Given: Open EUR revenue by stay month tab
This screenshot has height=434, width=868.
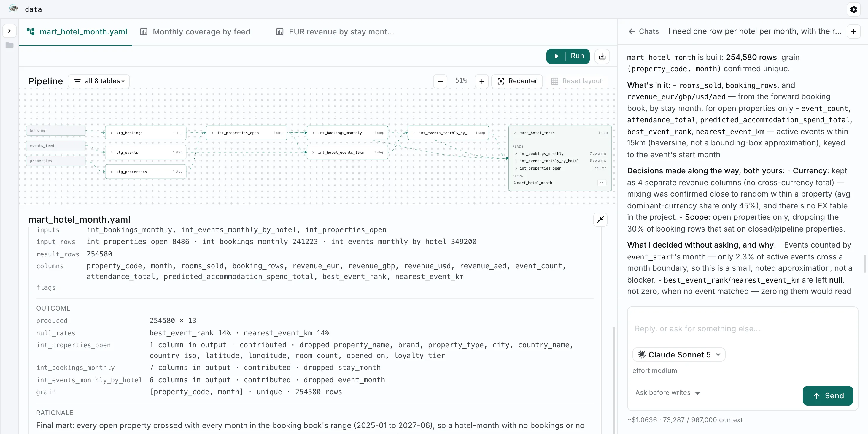Looking at the screenshot, I should coord(335,32).
